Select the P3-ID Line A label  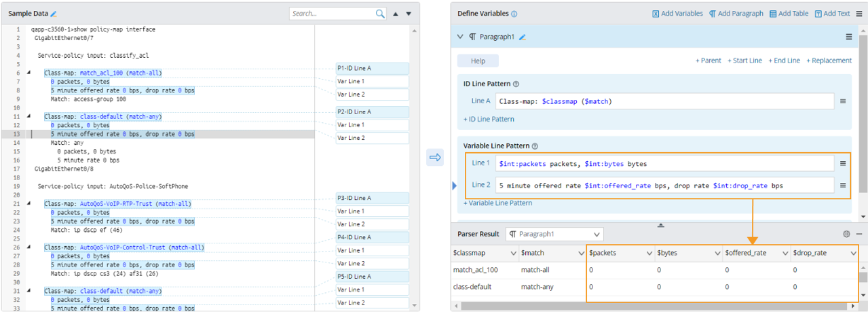pyautogui.click(x=372, y=198)
